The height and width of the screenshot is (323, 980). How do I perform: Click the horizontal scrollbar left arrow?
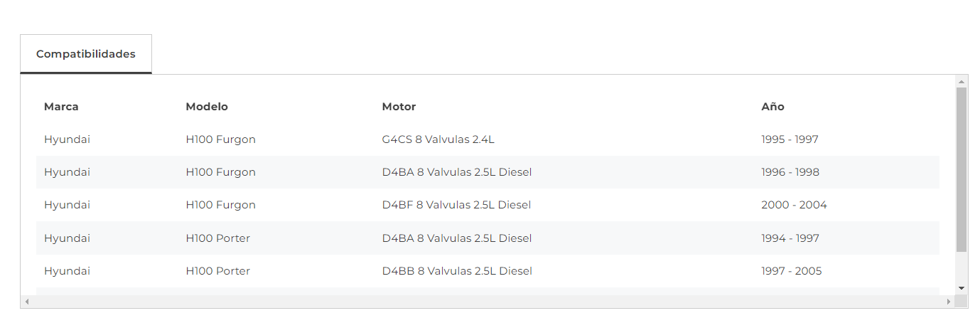pos(27,302)
